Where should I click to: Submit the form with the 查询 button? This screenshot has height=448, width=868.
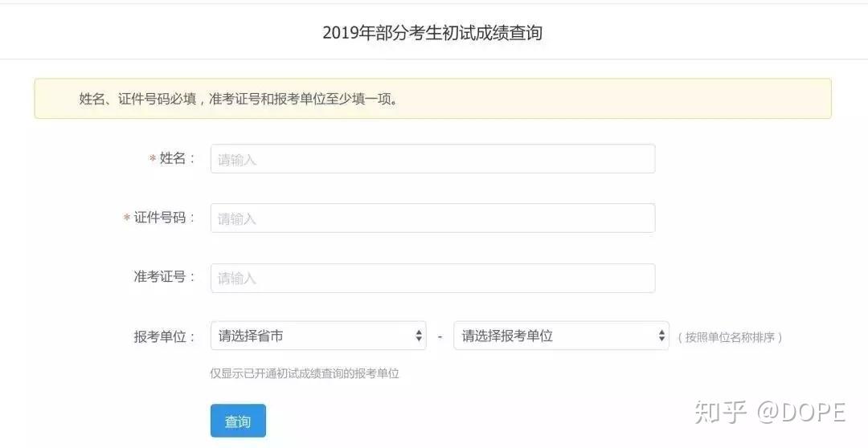coord(238,421)
